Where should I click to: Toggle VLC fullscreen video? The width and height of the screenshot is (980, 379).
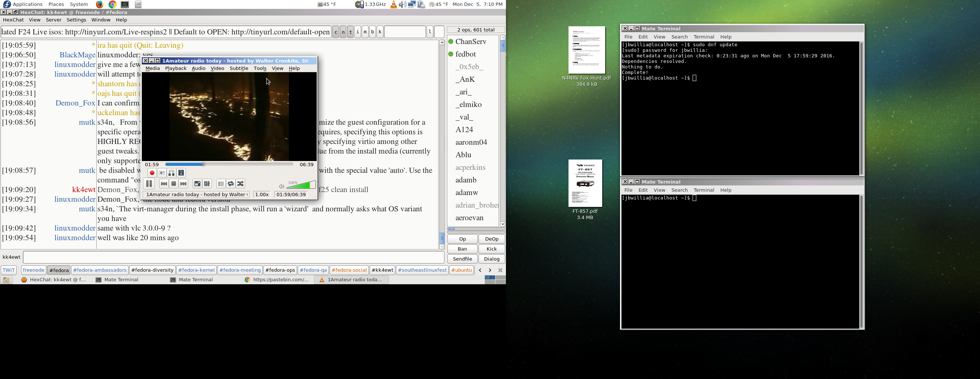(197, 184)
